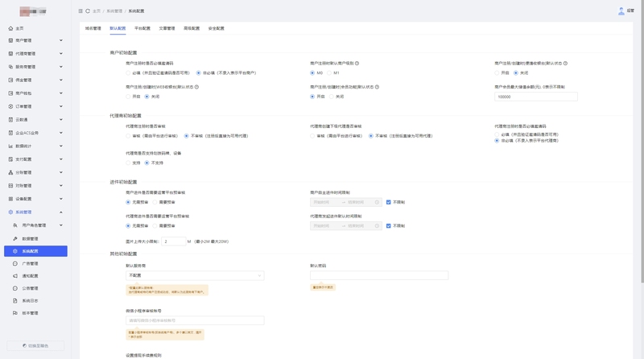Click the ACS业务 sidebar icon
The image size is (644, 359).
click(10, 133)
